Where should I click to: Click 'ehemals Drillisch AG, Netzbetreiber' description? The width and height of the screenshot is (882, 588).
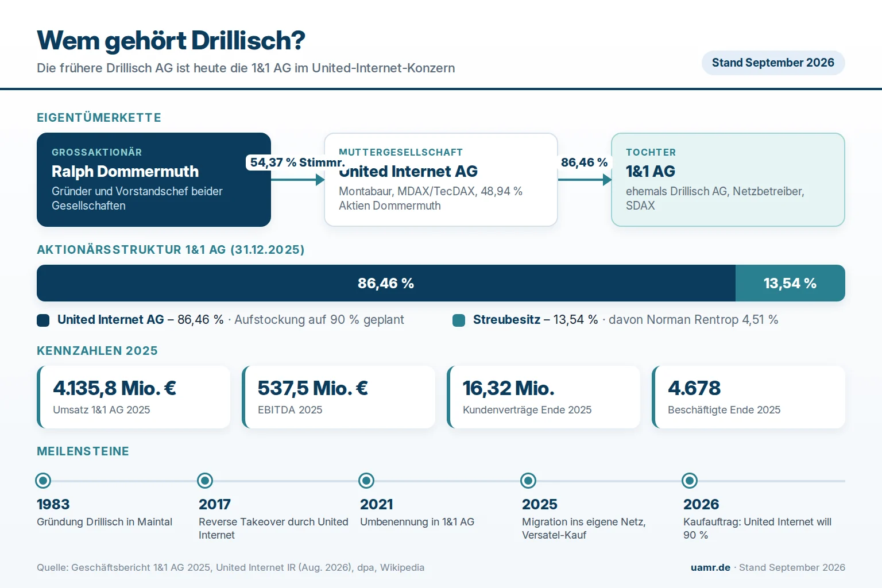[x=715, y=198]
